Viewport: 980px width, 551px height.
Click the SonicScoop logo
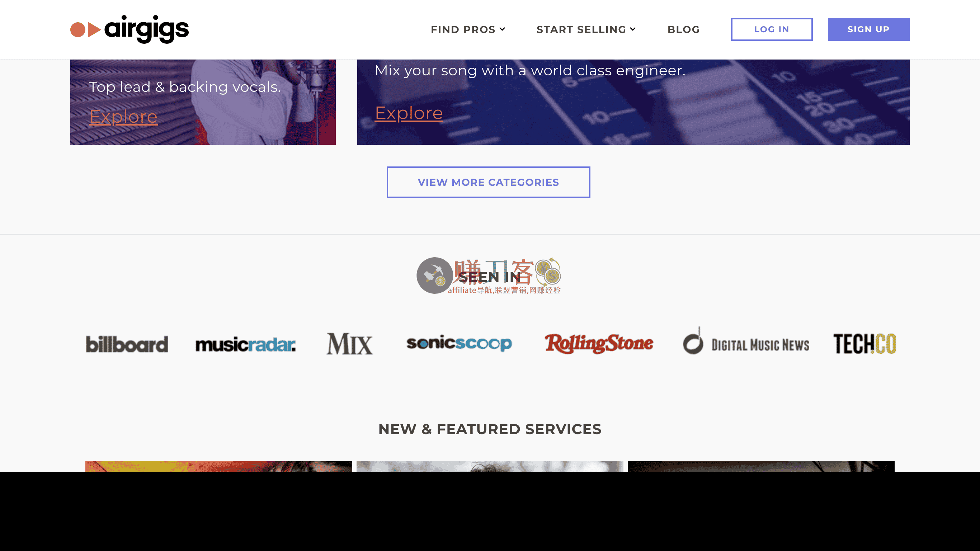[x=459, y=343]
